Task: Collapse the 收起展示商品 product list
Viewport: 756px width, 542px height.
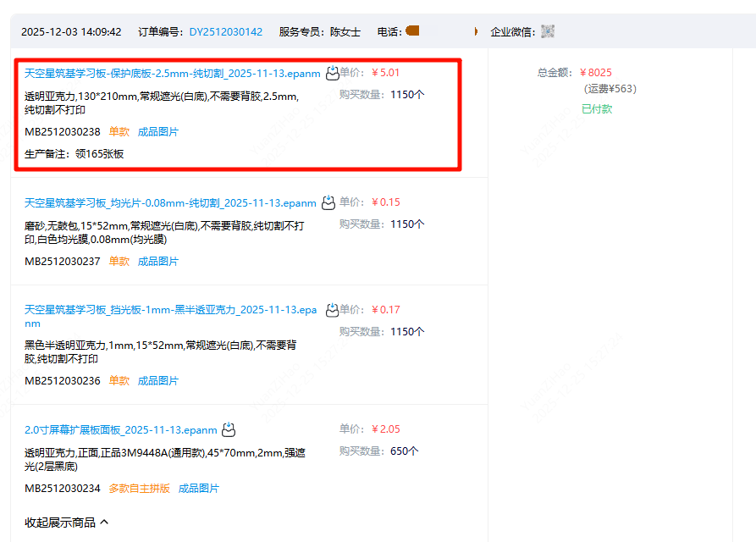Action: [x=61, y=523]
